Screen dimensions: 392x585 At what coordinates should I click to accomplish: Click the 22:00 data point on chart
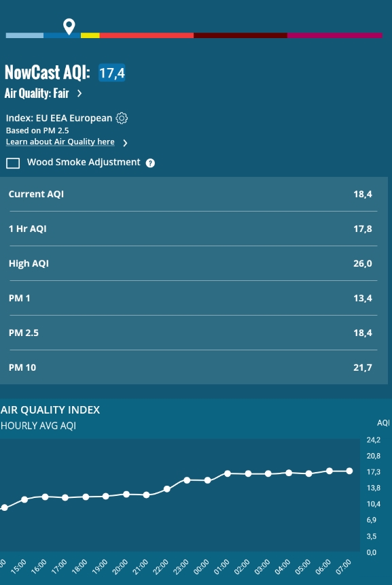click(167, 488)
